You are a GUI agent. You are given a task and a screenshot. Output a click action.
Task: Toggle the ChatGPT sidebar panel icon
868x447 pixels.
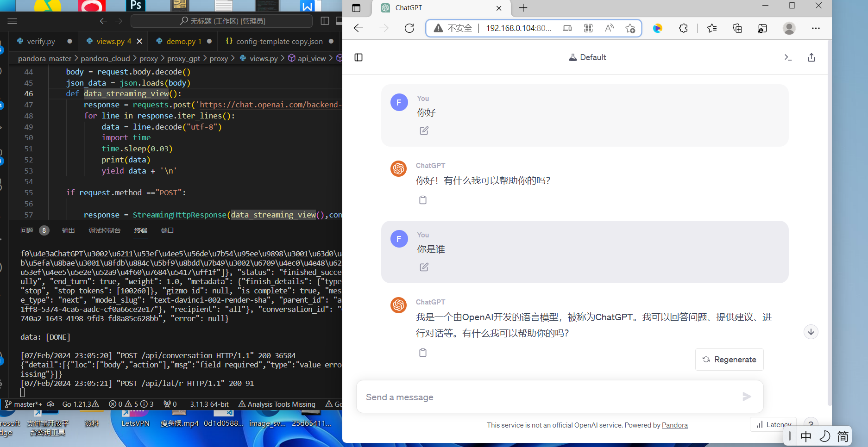(x=359, y=57)
